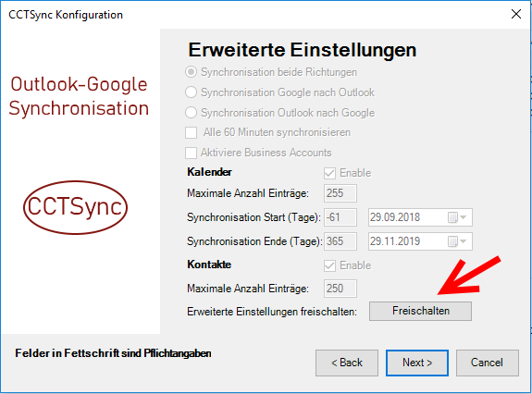Go to the Next step
The height and width of the screenshot is (394, 532).
[417, 363]
